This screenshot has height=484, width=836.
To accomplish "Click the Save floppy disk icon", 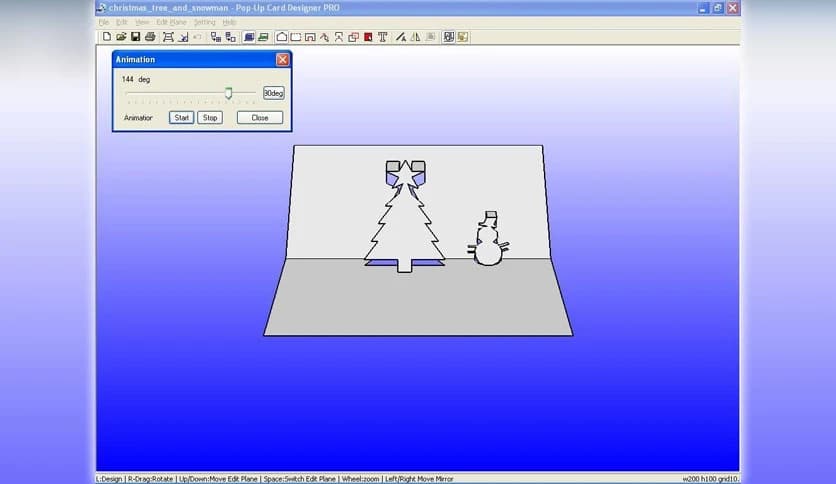I will pos(135,37).
